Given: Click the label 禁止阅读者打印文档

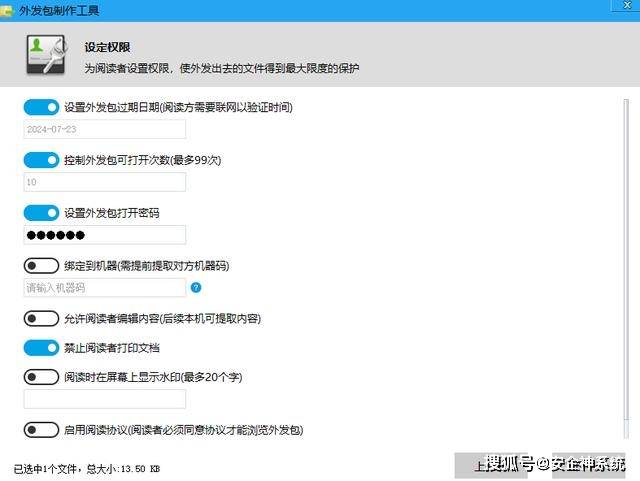Looking at the screenshot, I should pos(112,348).
